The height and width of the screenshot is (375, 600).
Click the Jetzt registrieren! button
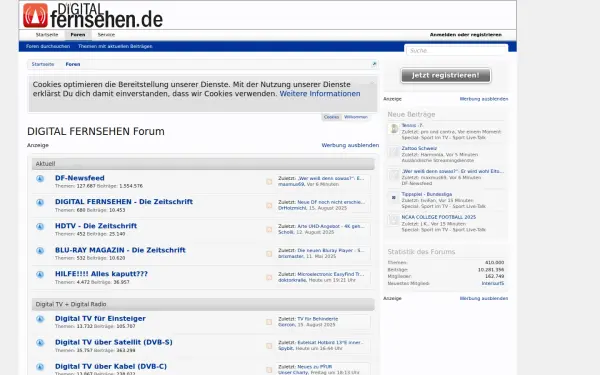tap(446, 75)
